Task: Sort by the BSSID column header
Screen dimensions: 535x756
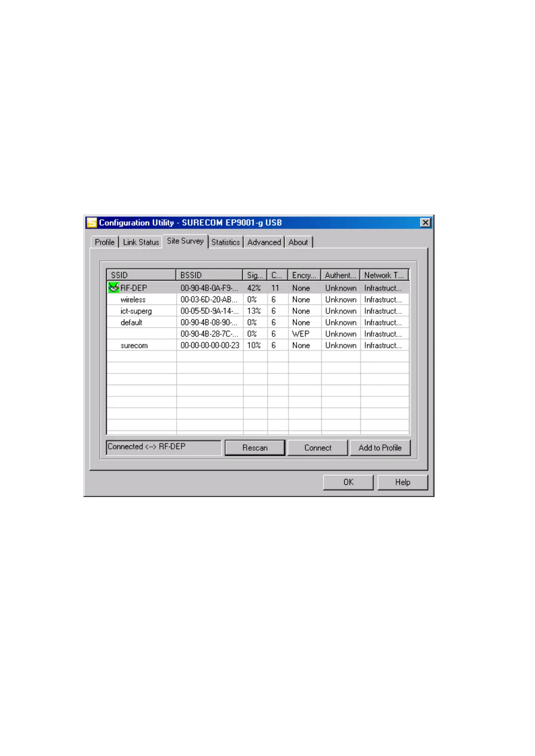Action: click(210, 275)
